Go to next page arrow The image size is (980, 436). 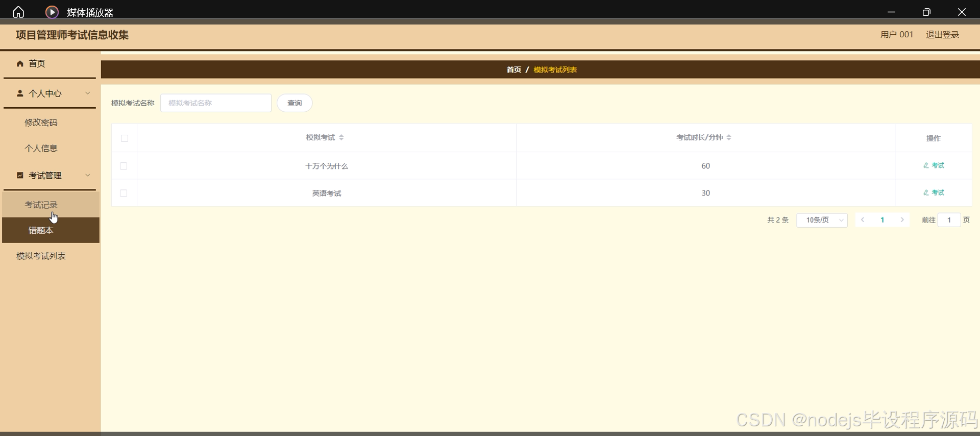point(902,220)
